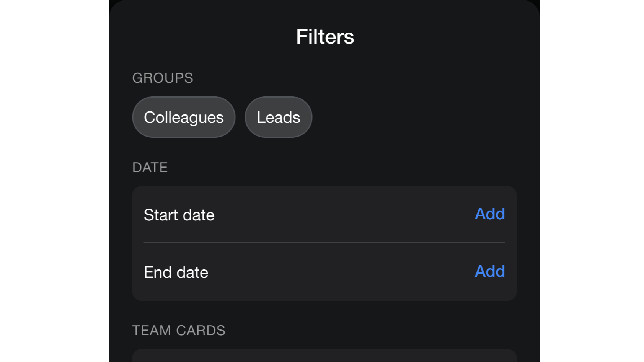Click the Filters sheet title

coord(325,37)
